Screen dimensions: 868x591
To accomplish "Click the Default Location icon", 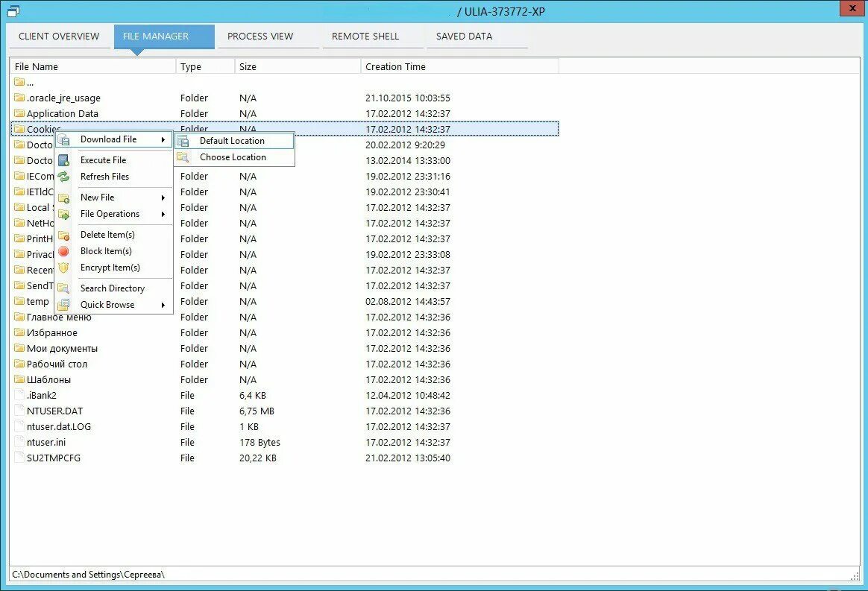I will pyautogui.click(x=183, y=141).
